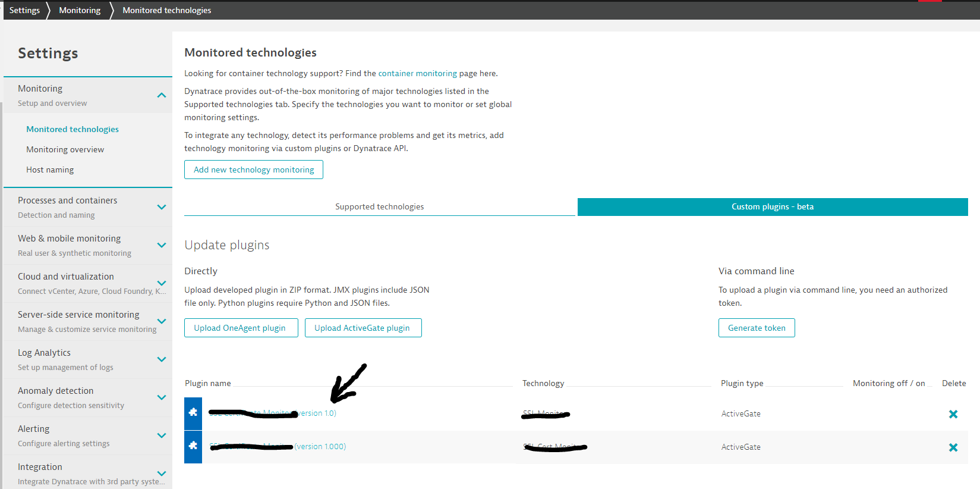Expand Processes and containers section
Viewport: 980px width, 489px height.
click(161, 207)
